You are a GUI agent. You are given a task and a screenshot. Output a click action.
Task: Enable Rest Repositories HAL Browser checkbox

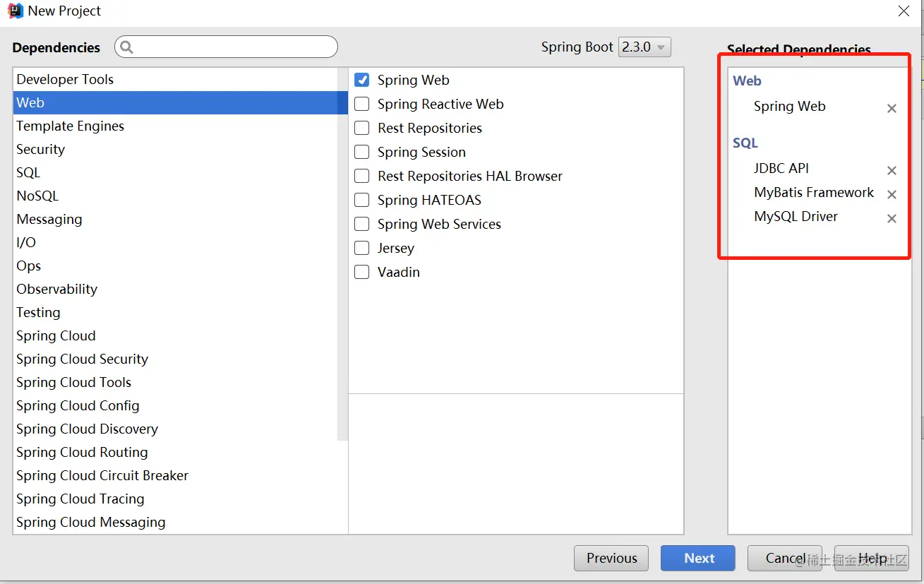361,176
